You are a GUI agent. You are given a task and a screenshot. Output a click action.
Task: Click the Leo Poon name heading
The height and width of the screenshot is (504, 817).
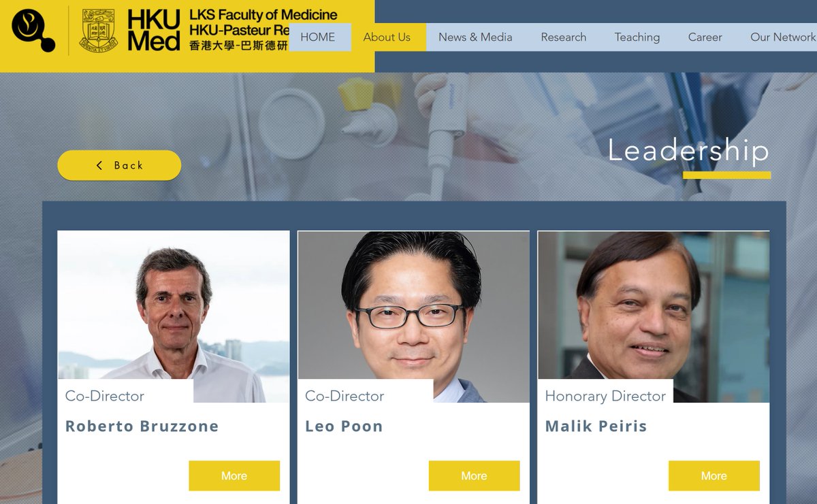(344, 426)
